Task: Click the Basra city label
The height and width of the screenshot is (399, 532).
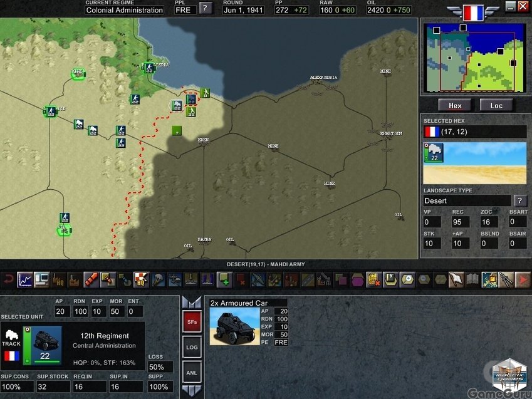Action: pos(204,239)
